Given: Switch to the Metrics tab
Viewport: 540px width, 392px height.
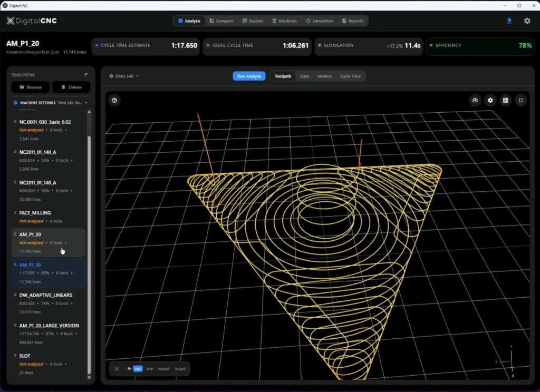Looking at the screenshot, I should (x=324, y=76).
